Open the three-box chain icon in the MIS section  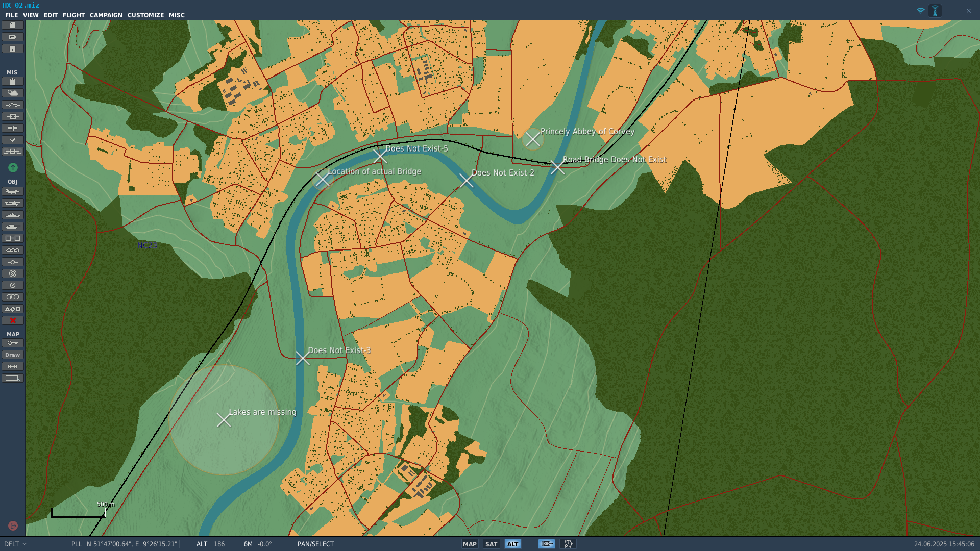(13, 152)
